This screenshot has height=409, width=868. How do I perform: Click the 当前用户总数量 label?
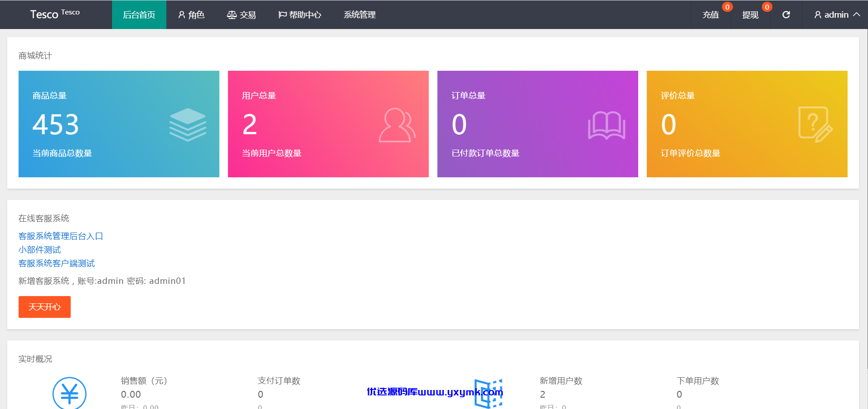tap(272, 153)
